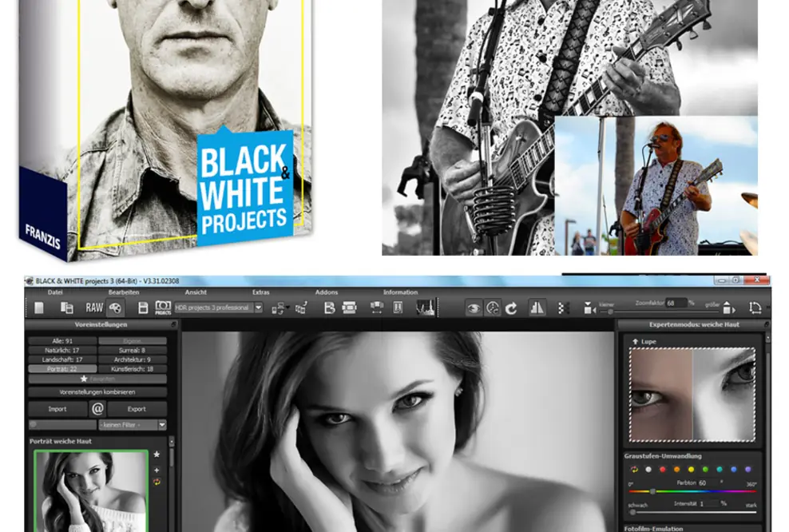The height and width of the screenshot is (532, 789).
Task: Click the camera PROJECTS icon
Action: coord(163,308)
